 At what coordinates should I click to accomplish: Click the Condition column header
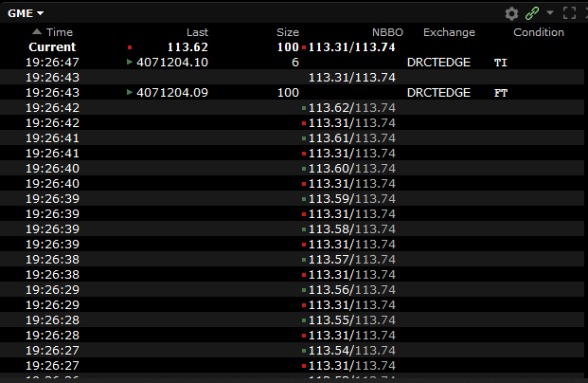[x=539, y=32]
